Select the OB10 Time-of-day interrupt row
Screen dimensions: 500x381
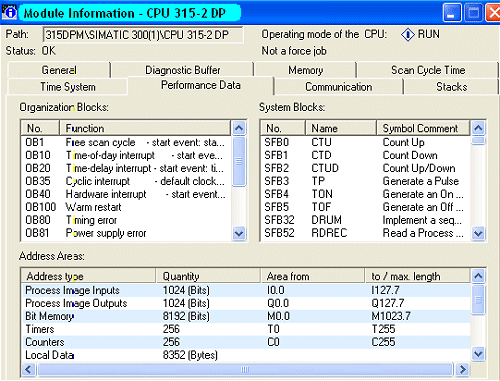(x=126, y=155)
